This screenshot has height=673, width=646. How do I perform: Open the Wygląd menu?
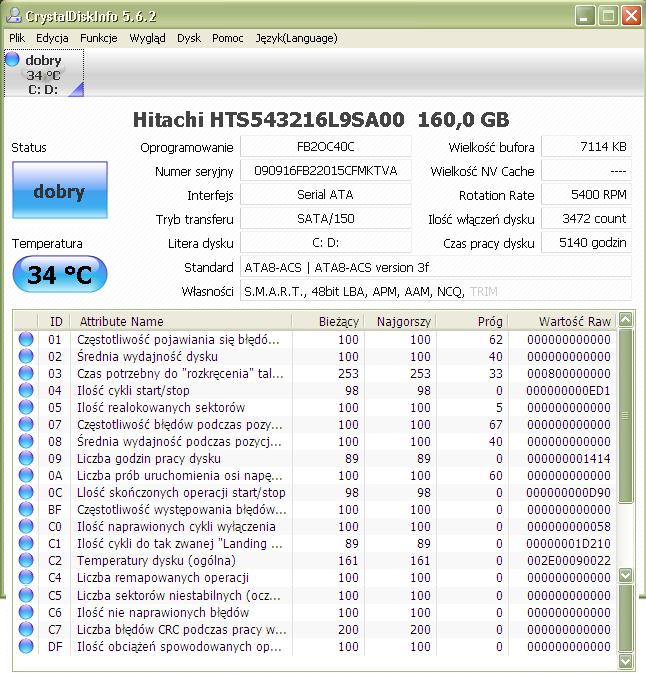147,38
